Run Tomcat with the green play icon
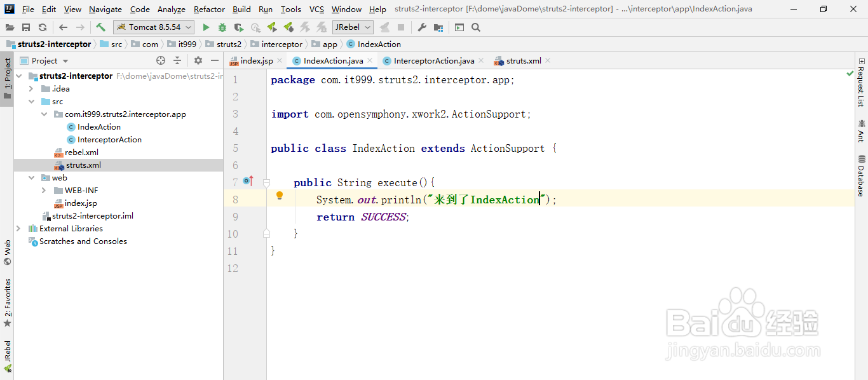 tap(206, 27)
